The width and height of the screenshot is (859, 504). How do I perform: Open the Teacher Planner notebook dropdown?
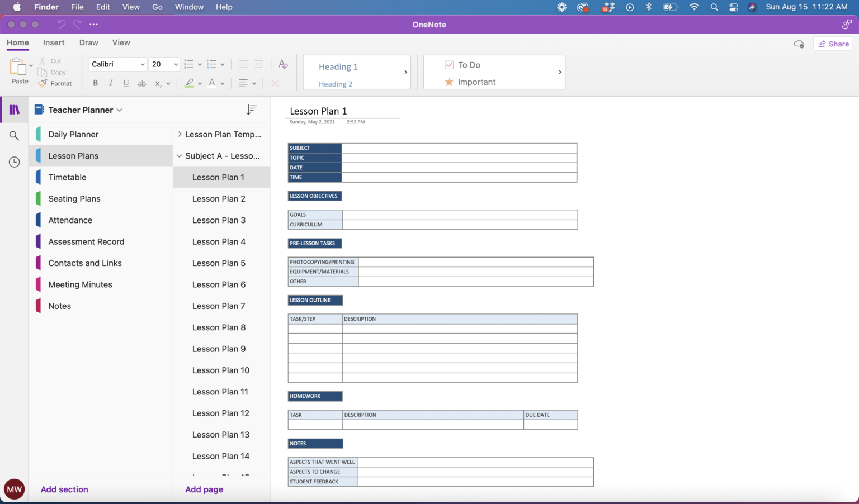point(119,110)
